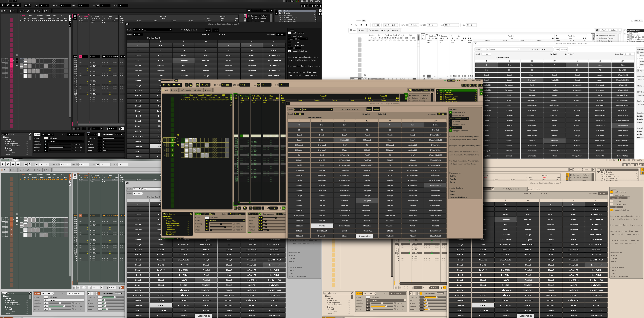Open the Sampler tab in front tan window
Viewport: 644px width, 318px height.
tap(186, 90)
